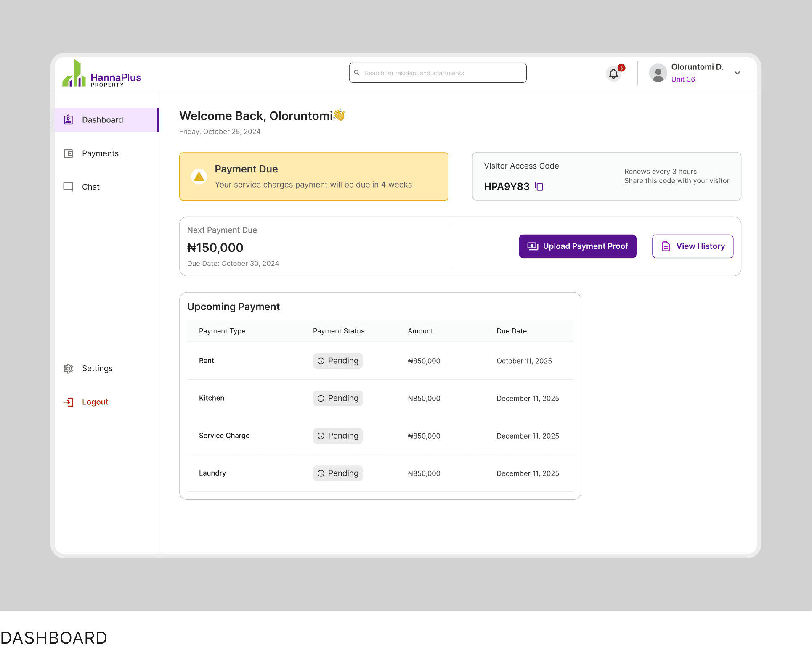812x650 pixels.
Task: Click the Payments wallet icon in sidebar
Action: [x=68, y=153]
